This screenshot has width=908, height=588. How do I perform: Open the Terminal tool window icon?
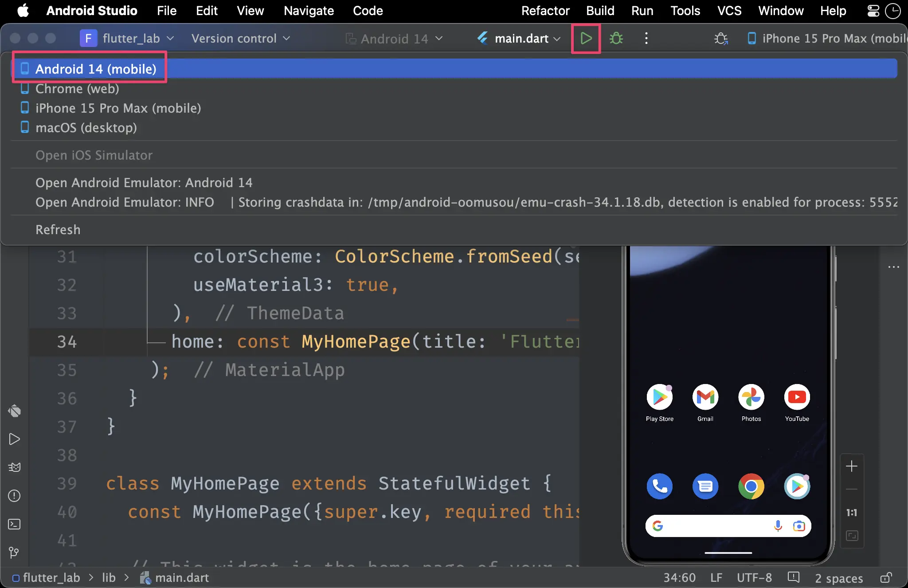pyautogui.click(x=14, y=524)
